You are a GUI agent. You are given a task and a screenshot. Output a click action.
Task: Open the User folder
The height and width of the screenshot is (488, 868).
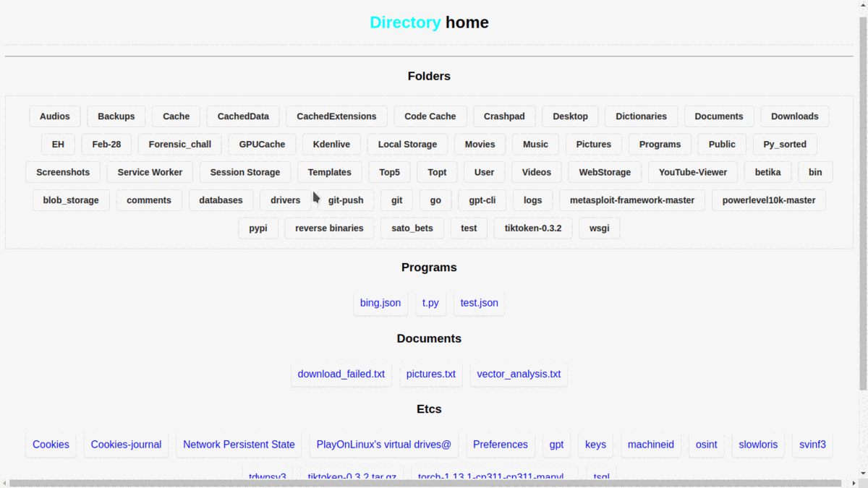pyautogui.click(x=485, y=173)
